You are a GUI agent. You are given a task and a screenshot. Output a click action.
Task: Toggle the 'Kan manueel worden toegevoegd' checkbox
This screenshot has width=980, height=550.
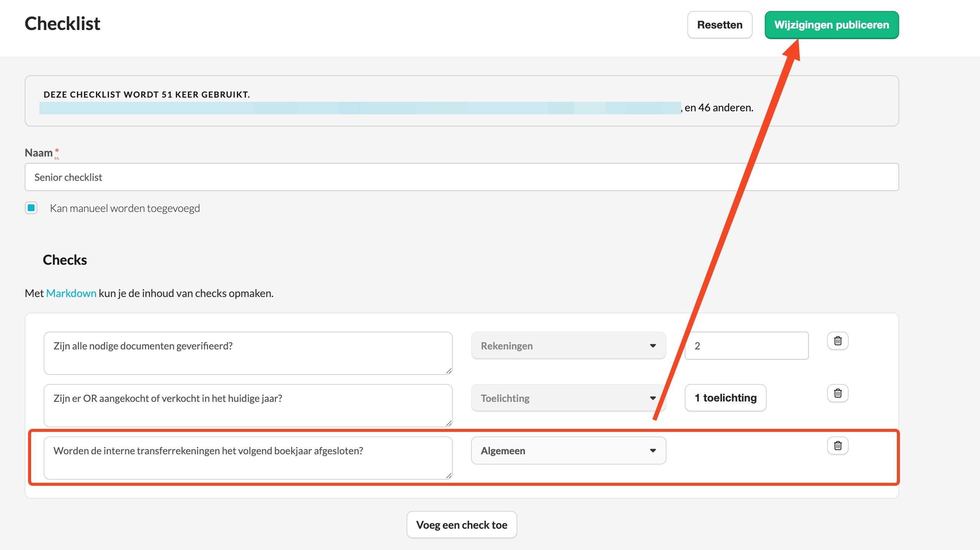31,208
